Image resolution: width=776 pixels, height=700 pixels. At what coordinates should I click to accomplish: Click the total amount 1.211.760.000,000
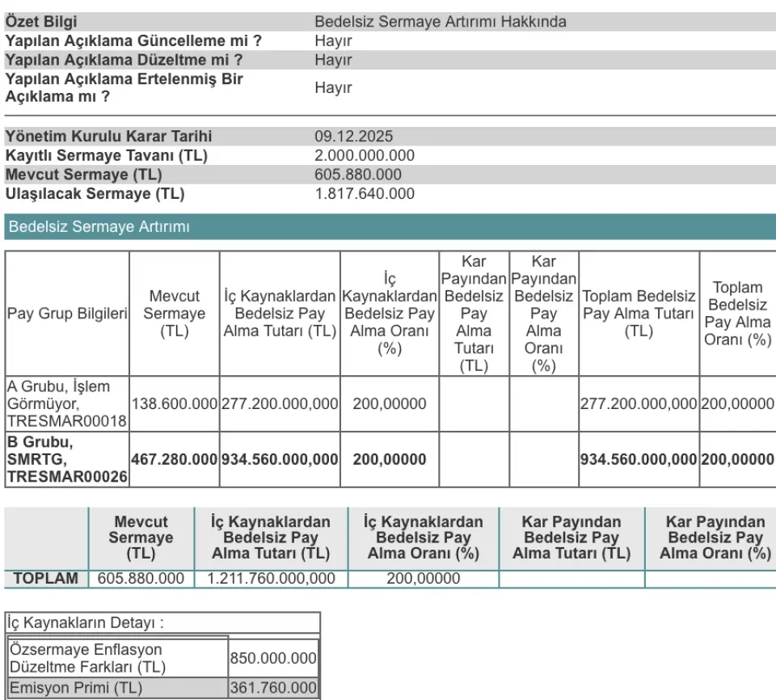tap(271, 578)
